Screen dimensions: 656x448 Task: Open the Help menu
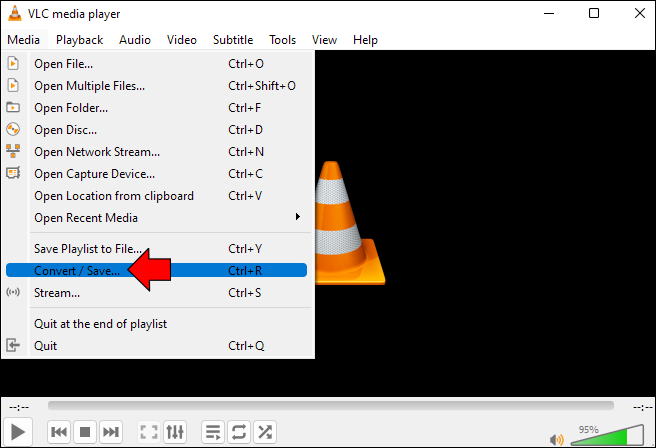coord(365,40)
